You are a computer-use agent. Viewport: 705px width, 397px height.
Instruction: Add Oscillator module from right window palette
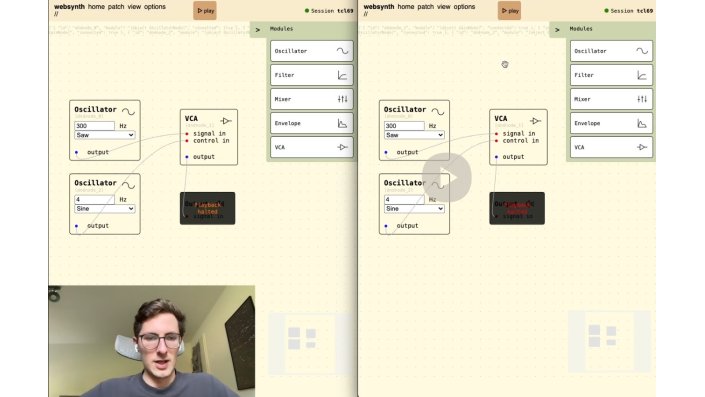point(611,51)
